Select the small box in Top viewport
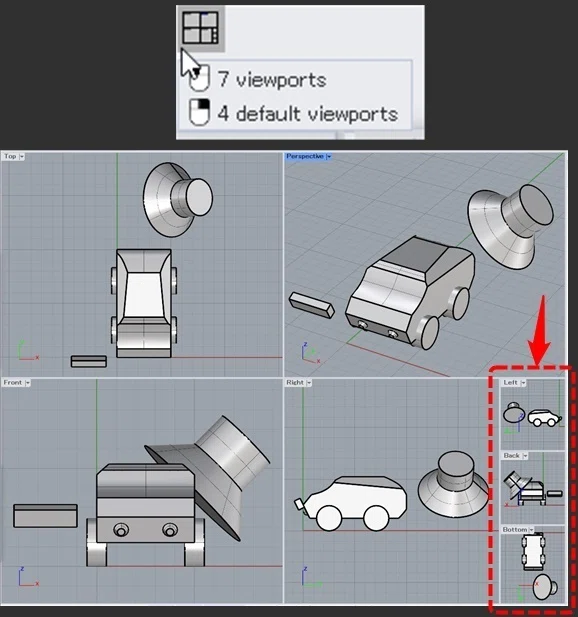The height and width of the screenshot is (617, 578). pyautogui.click(x=89, y=361)
